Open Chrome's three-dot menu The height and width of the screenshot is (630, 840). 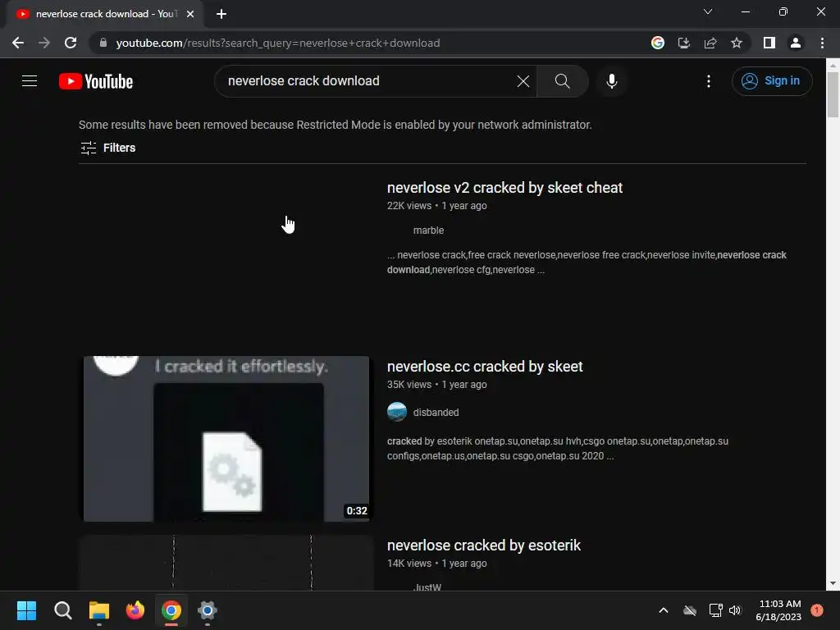pos(822,43)
